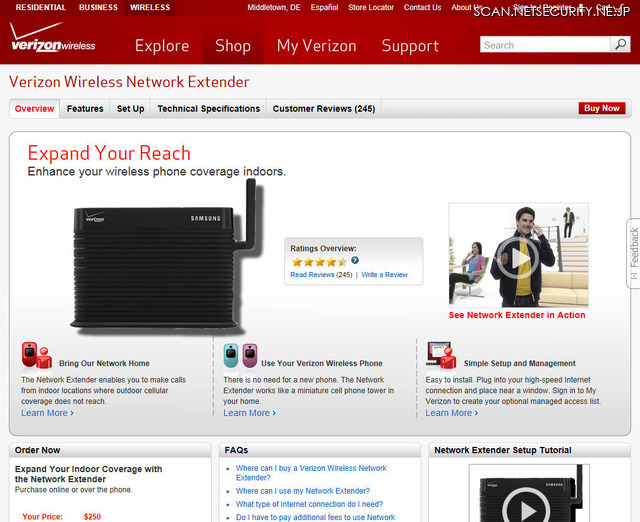Open the Store Locator link
Image resolution: width=640 pixels, height=522 pixels.
tap(370, 7)
